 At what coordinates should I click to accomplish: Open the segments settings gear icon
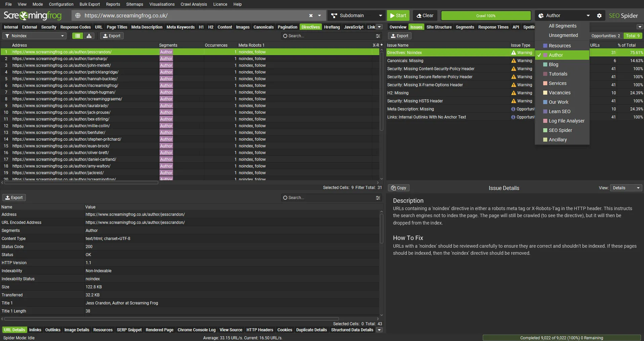(x=599, y=15)
